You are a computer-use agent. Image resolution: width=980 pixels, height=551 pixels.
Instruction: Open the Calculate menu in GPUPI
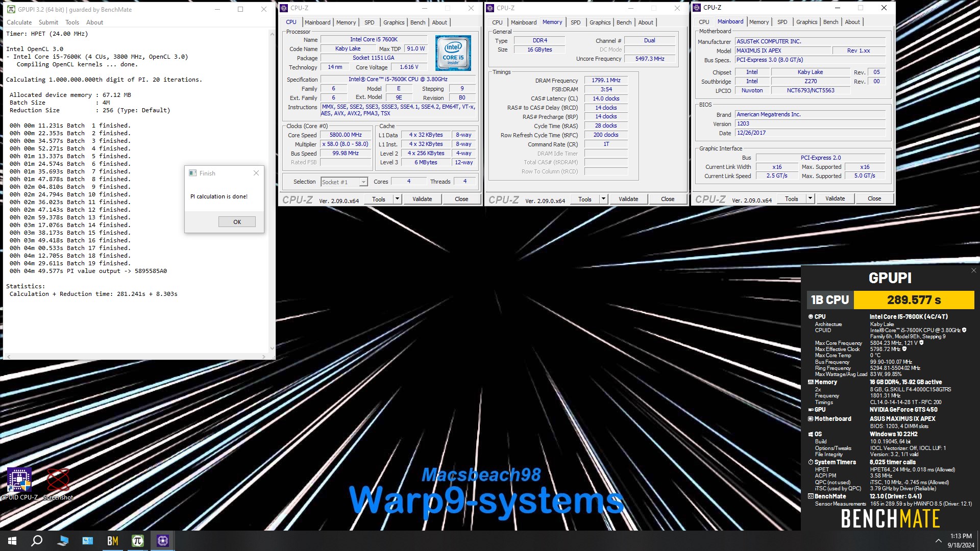[x=19, y=22]
